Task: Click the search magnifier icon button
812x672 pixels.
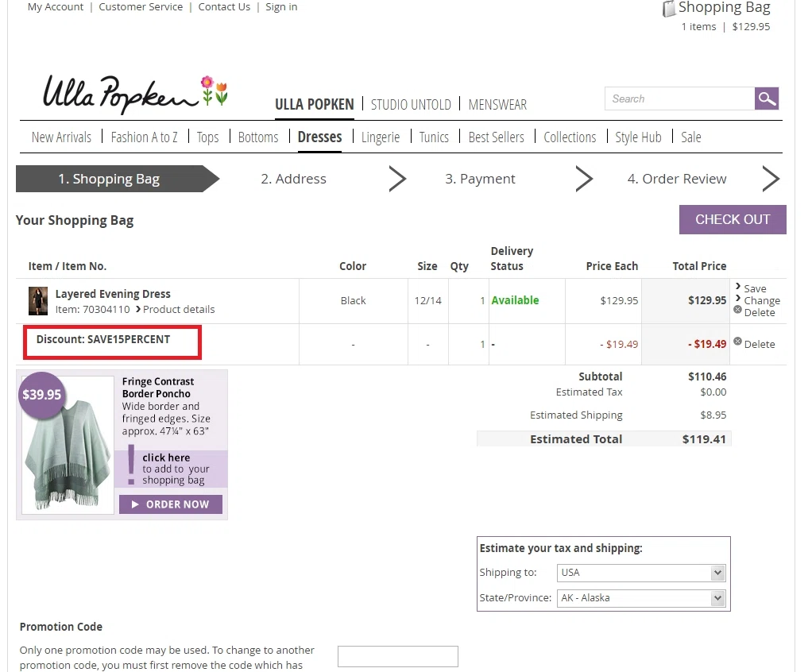Action: point(767,98)
